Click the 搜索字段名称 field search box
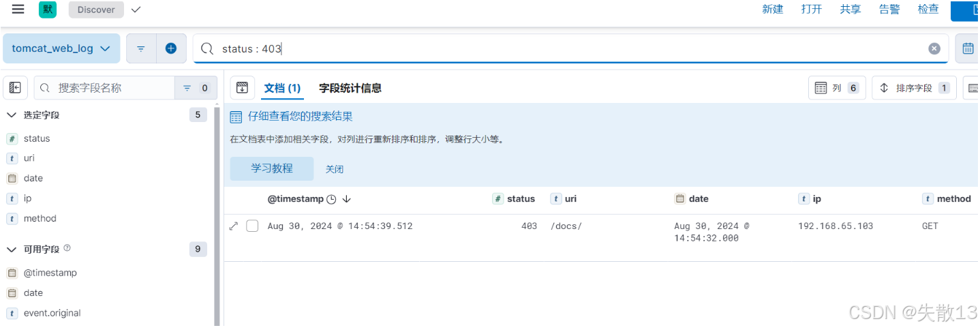 click(x=104, y=88)
